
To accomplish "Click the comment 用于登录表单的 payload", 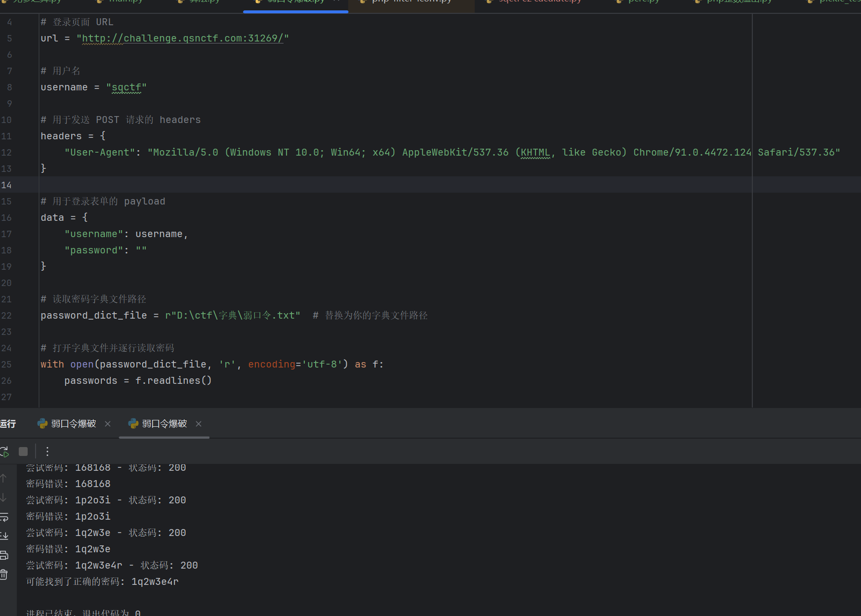I will [x=103, y=201].
